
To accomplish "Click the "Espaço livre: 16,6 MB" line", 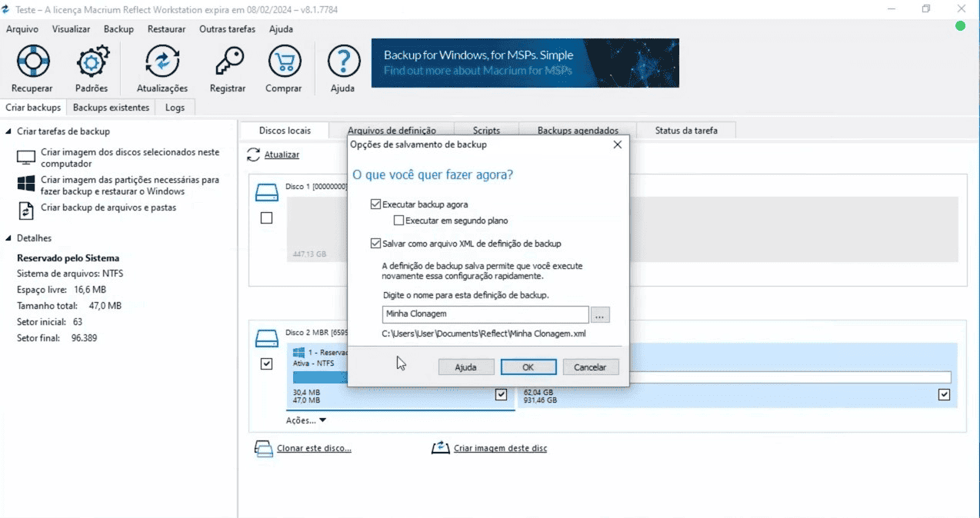I will (62, 290).
